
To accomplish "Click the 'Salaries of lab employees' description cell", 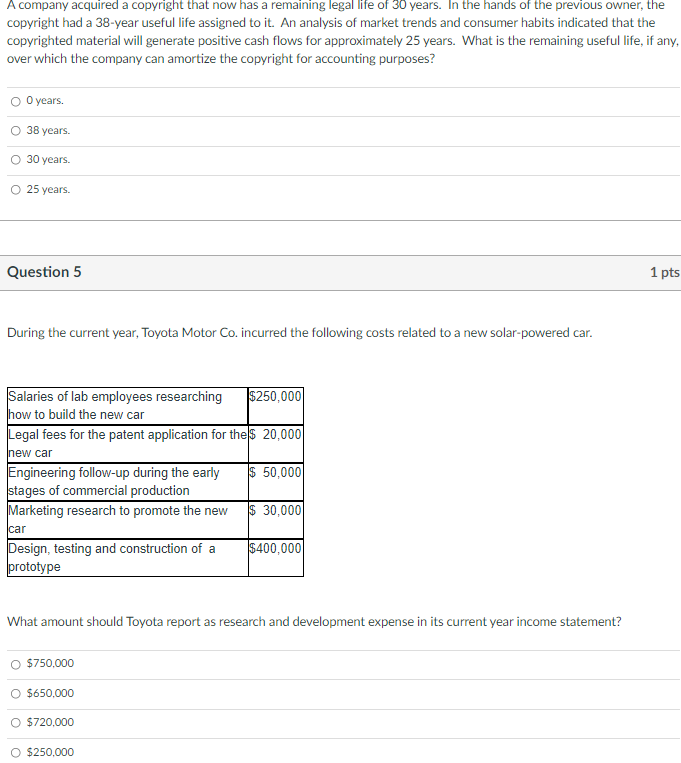I will click(x=128, y=406).
